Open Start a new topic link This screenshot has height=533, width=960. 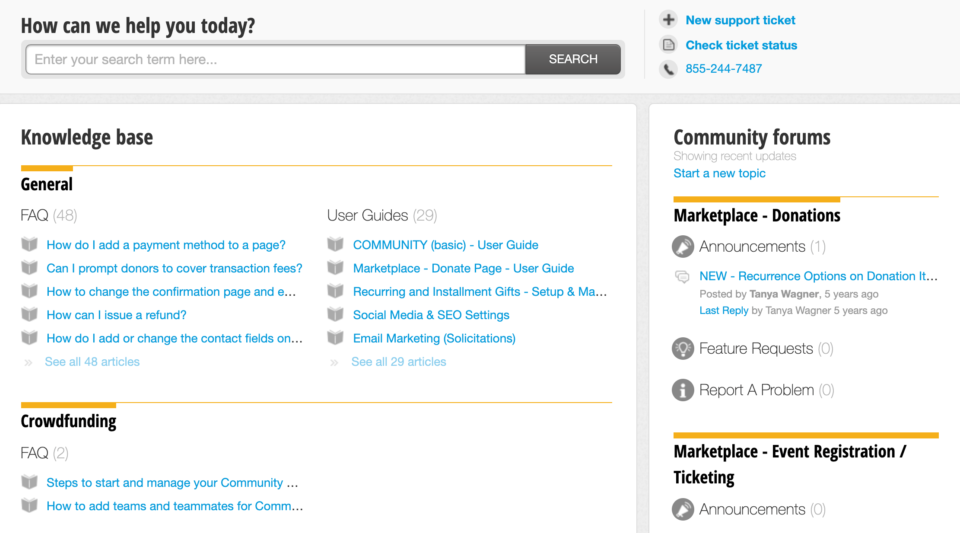719,173
